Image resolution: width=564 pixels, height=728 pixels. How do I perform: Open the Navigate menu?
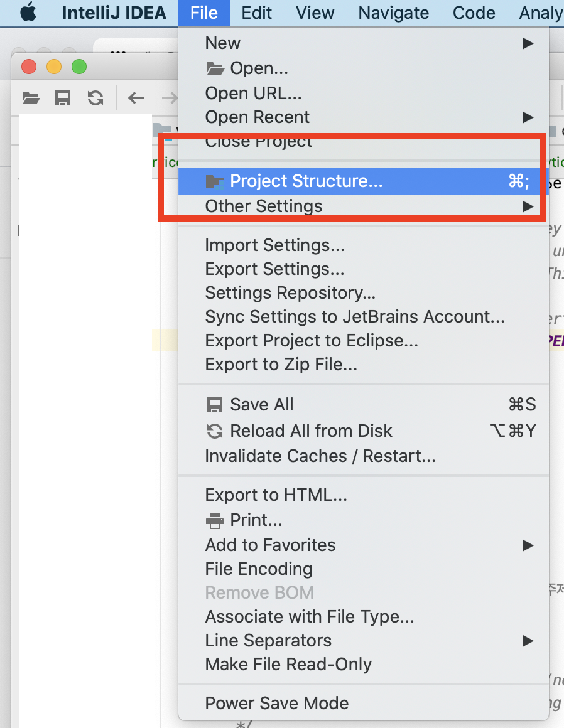[x=394, y=13]
